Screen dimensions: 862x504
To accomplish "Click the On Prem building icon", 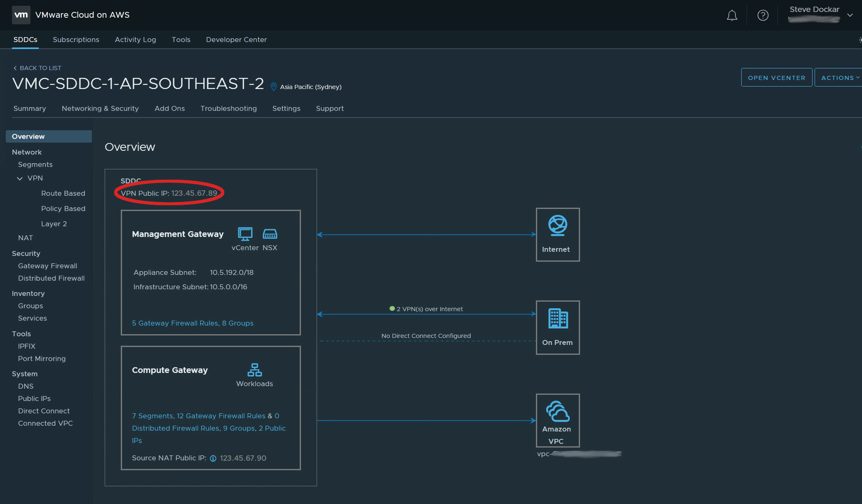I will tap(558, 319).
